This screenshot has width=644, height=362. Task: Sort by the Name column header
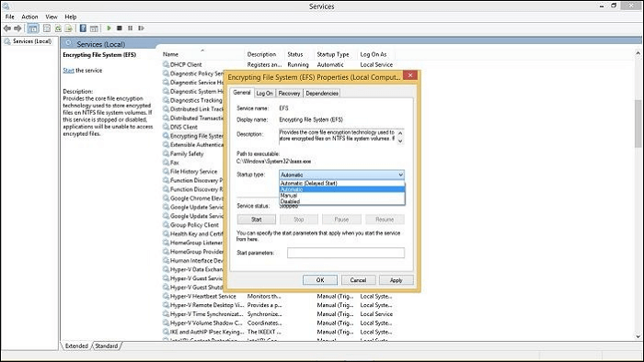click(x=170, y=54)
